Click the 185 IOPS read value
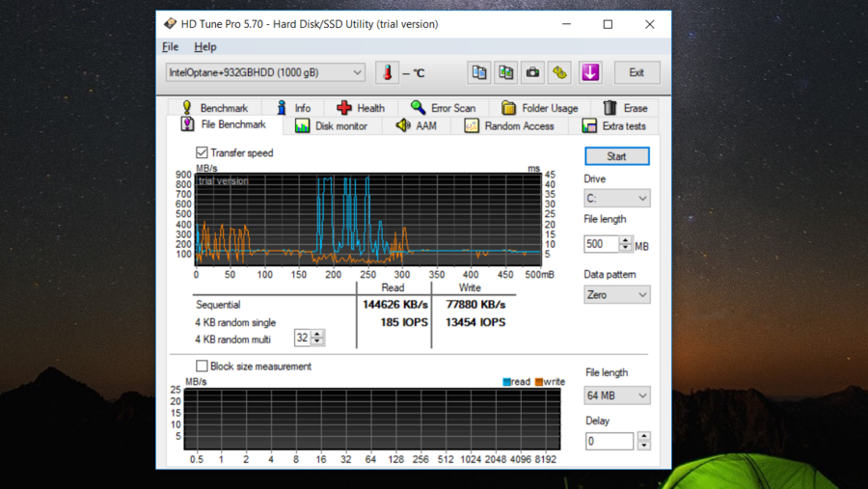Viewport: 868px width, 489px height. (404, 322)
